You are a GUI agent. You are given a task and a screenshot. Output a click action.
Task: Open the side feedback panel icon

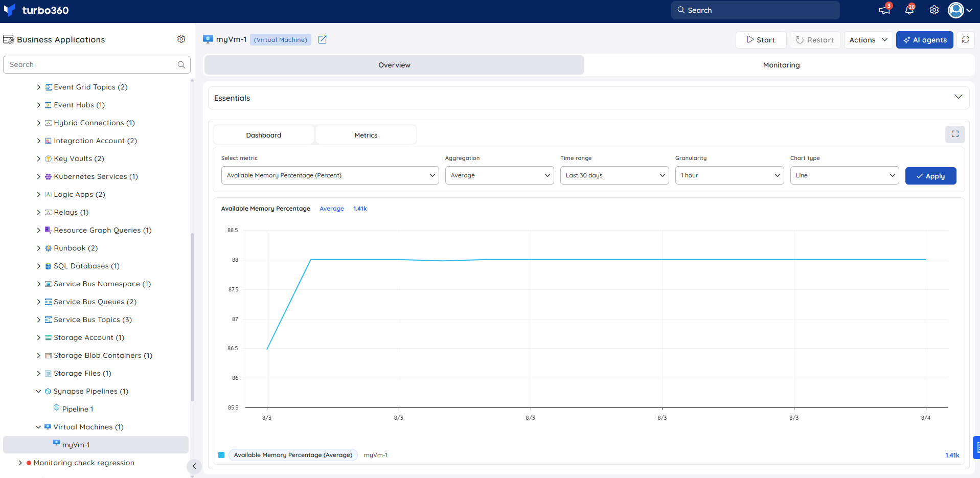point(977,447)
